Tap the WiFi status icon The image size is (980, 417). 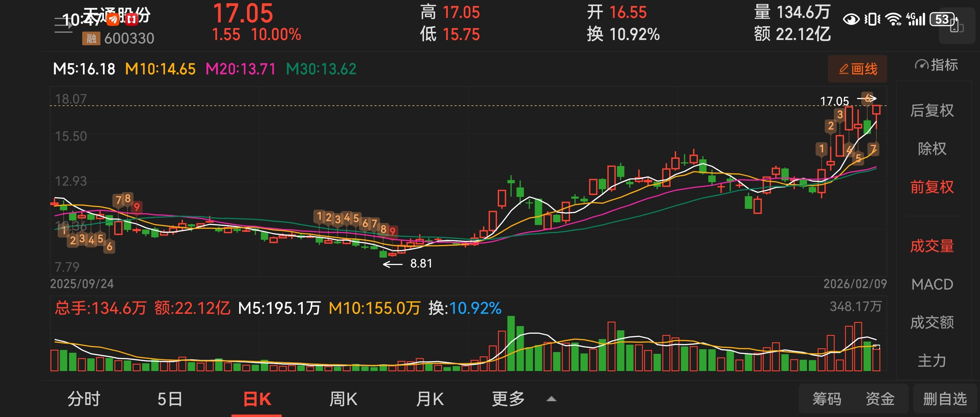click(x=893, y=19)
